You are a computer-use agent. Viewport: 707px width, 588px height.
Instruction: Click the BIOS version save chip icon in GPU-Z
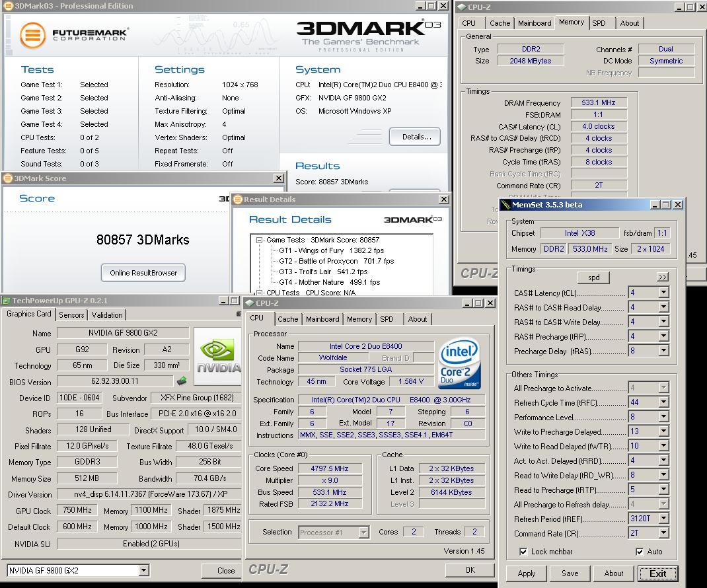point(182,381)
